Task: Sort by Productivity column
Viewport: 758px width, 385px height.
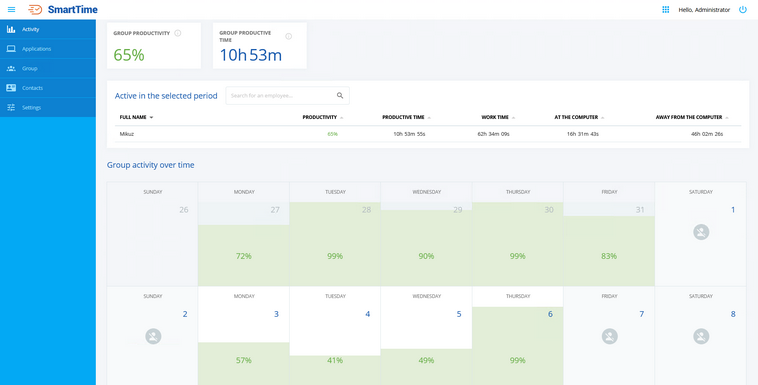Action: (323, 118)
